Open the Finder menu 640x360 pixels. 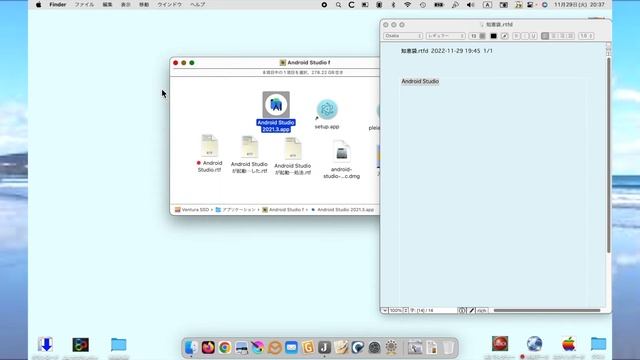58,5
